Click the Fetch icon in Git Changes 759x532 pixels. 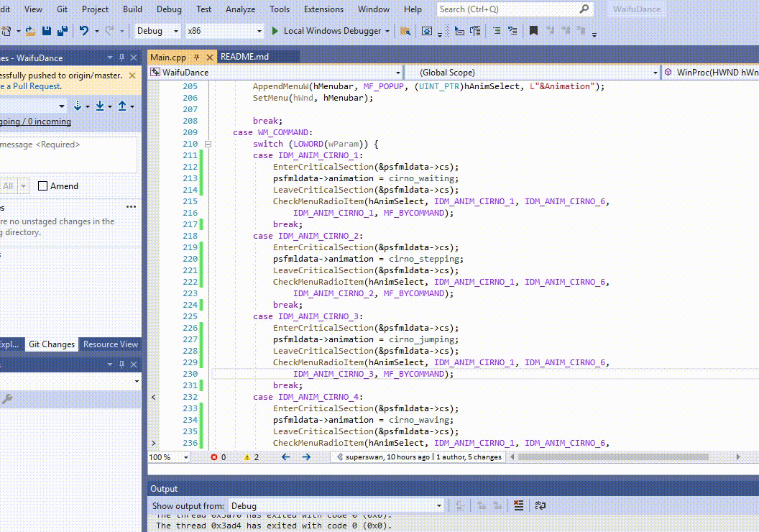(x=78, y=106)
